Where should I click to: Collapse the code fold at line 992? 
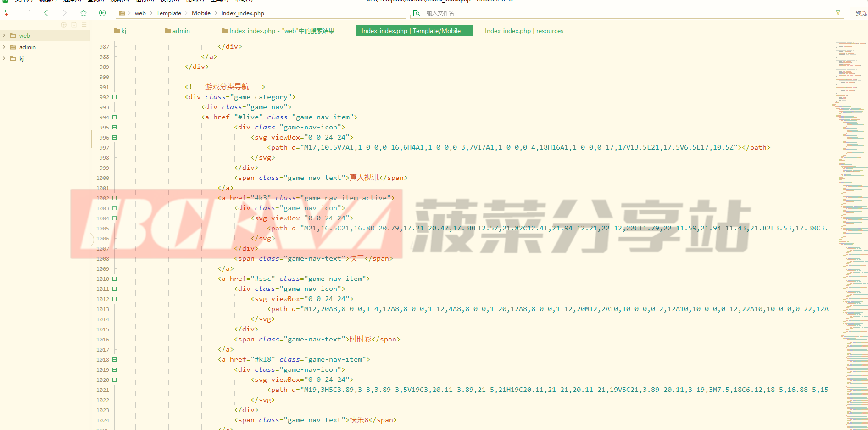(x=115, y=97)
